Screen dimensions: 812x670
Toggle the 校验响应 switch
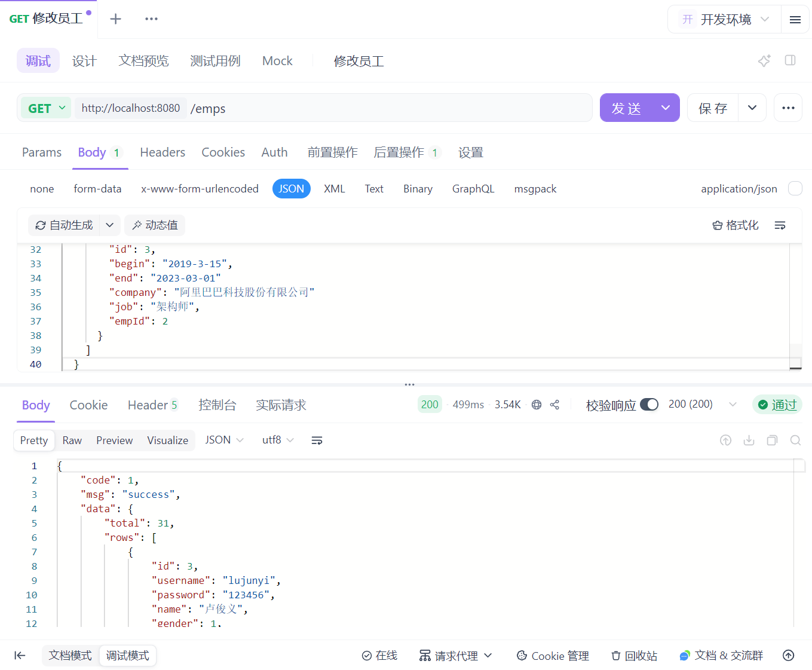(649, 405)
